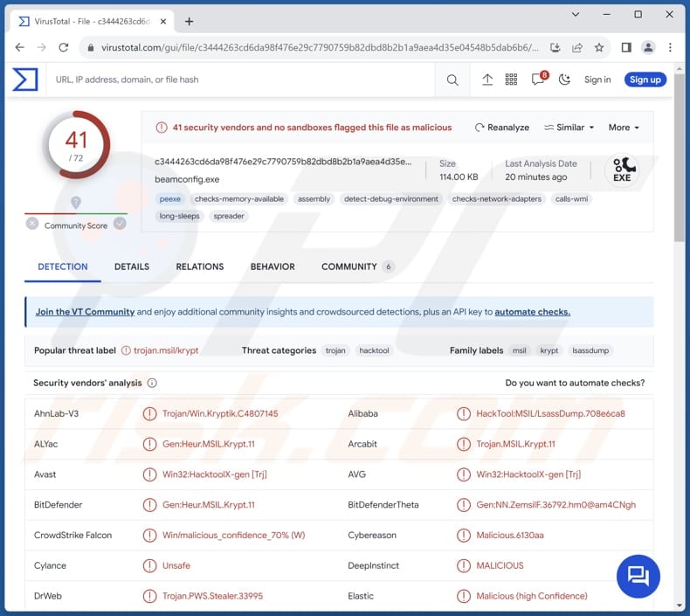Screen dimensions: 690x616
Task: Click the detect-debug-environment tag
Action: [x=390, y=199]
